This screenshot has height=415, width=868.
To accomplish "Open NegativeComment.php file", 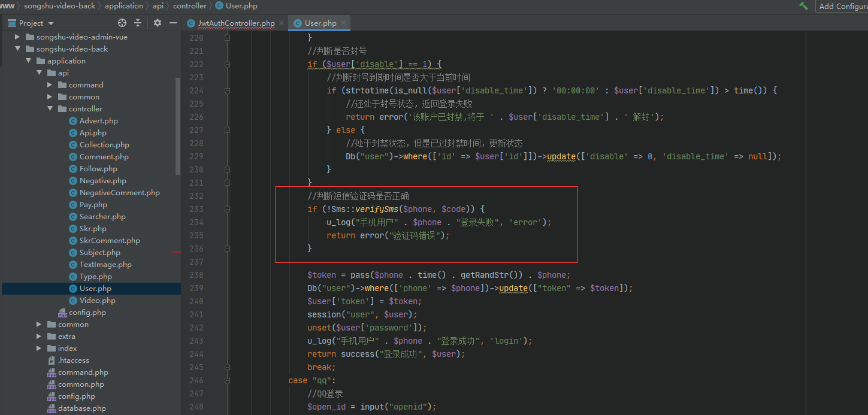I will [119, 193].
